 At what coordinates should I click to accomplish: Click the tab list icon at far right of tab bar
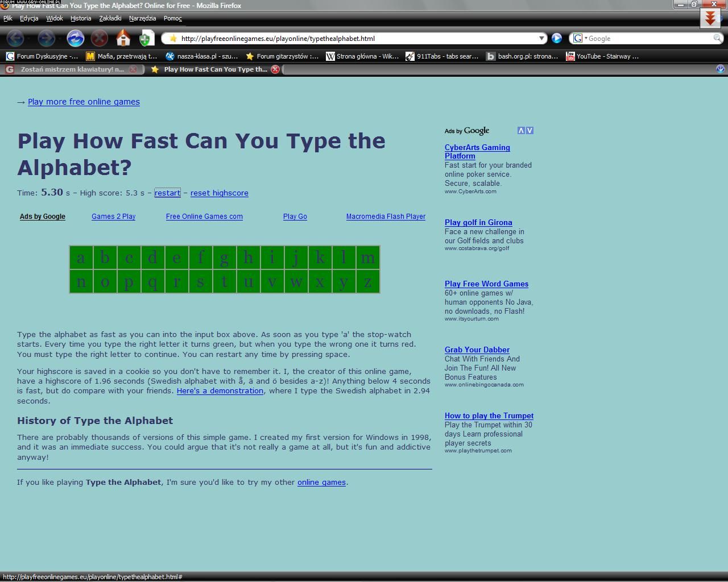[720, 69]
